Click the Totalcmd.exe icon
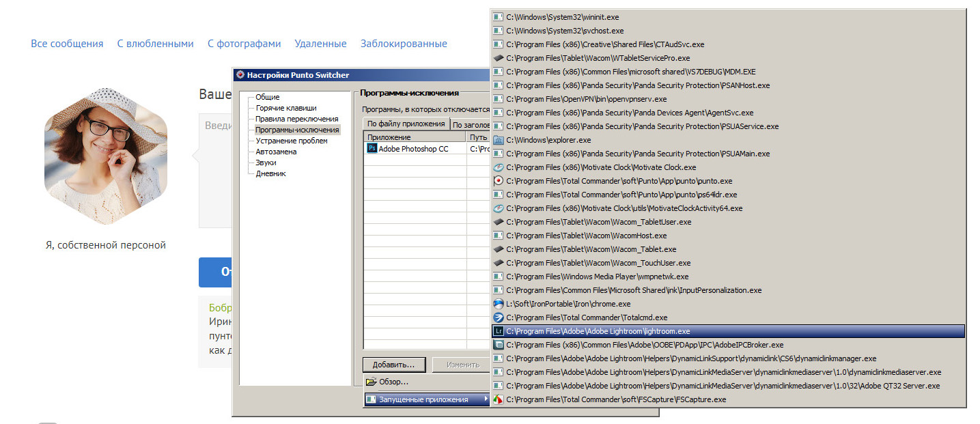The width and height of the screenshot is (980, 424). 498,317
